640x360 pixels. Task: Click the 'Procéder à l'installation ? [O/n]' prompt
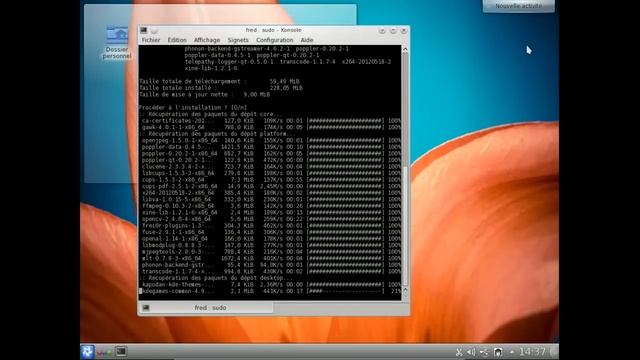pos(193,107)
